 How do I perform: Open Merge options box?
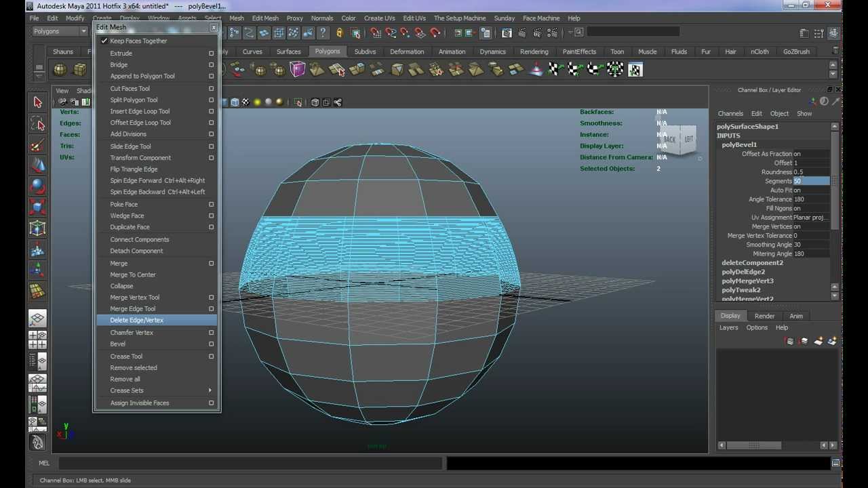(x=211, y=263)
